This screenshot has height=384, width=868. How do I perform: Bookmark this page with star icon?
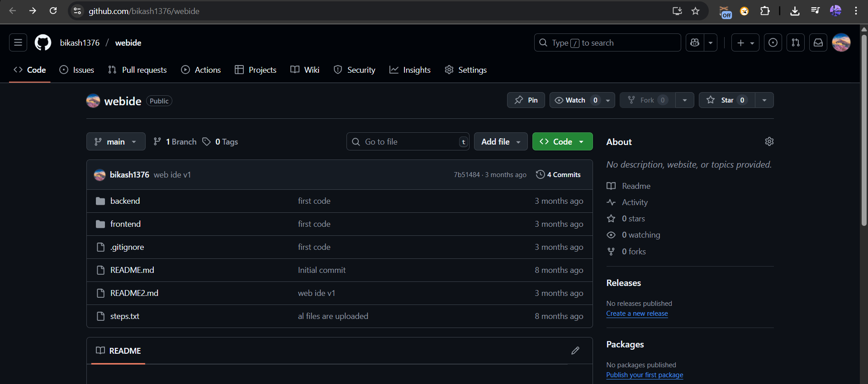click(695, 11)
